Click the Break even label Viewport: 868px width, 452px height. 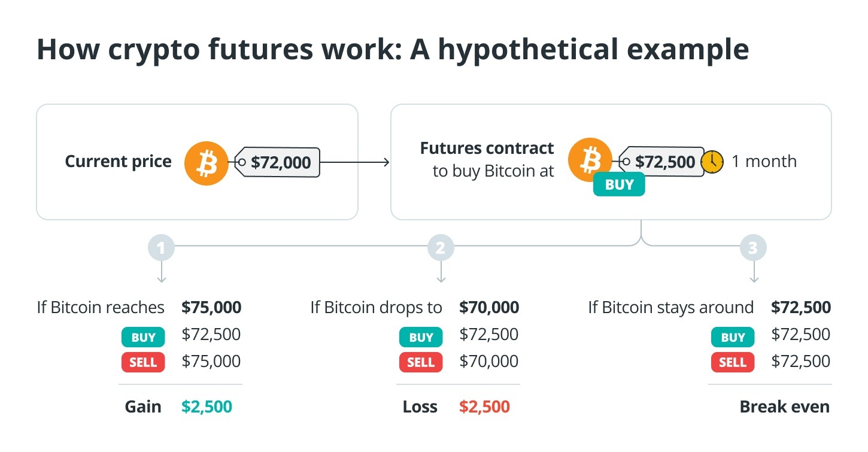point(784,407)
